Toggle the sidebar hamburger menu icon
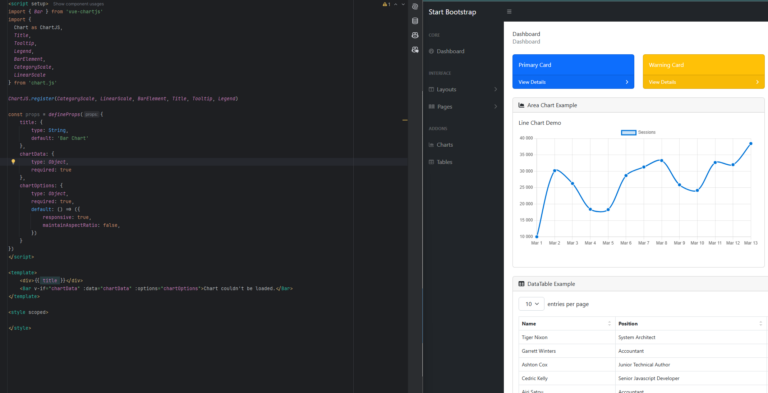 pyautogui.click(x=509, y=11)
